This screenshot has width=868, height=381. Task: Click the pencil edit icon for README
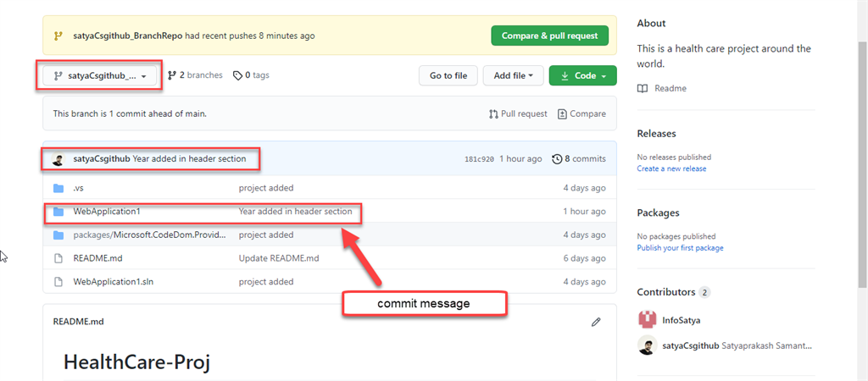(x=596, y=322)
